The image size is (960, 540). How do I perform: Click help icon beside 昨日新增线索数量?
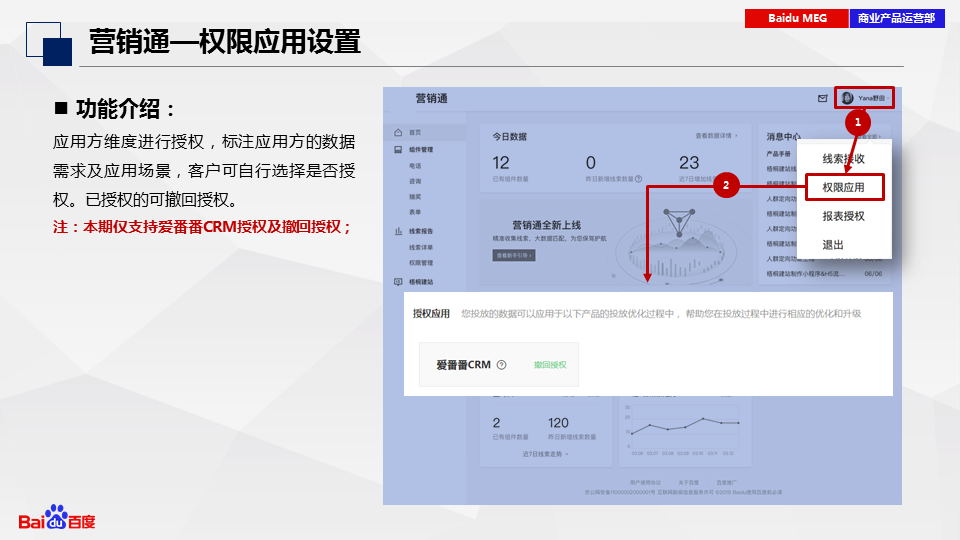(639, 179)
